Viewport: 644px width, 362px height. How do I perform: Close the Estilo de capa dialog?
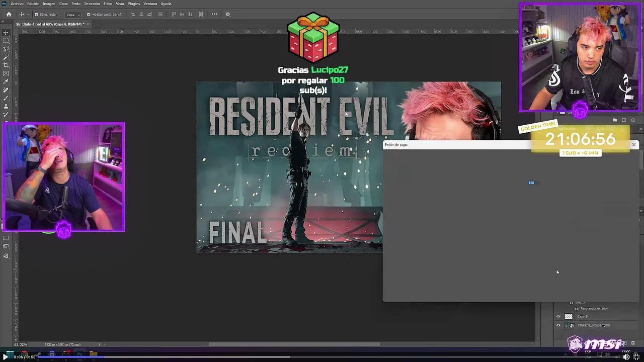[633, 145]
